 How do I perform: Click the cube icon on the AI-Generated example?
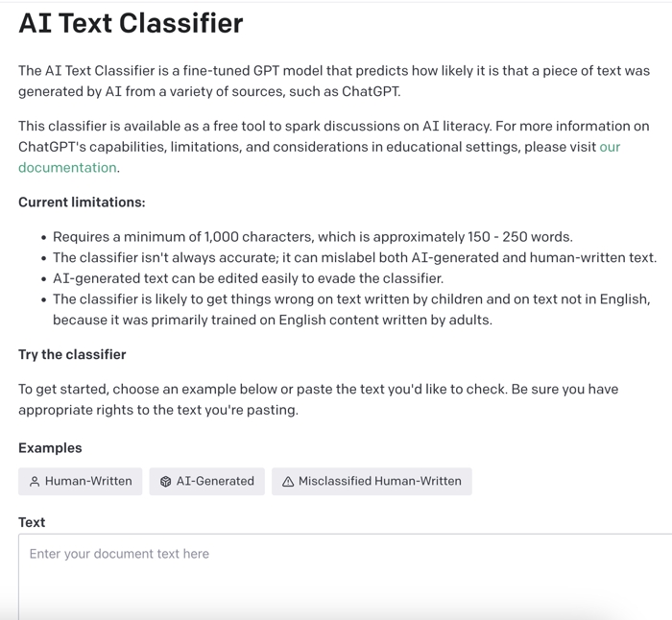point(165,482)
